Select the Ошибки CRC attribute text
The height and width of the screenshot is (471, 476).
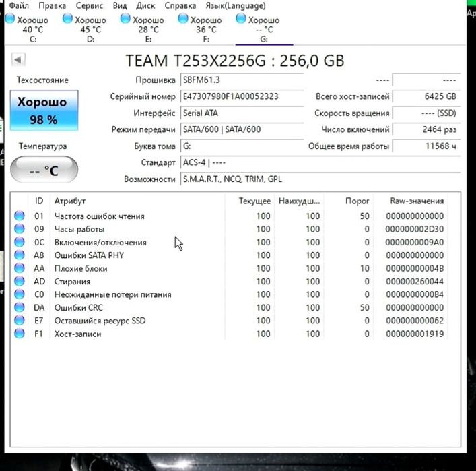(x=79, y=308)
